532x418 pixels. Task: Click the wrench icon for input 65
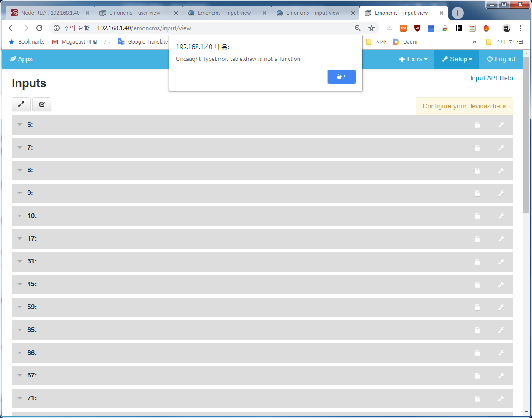[x=501, y=330]
